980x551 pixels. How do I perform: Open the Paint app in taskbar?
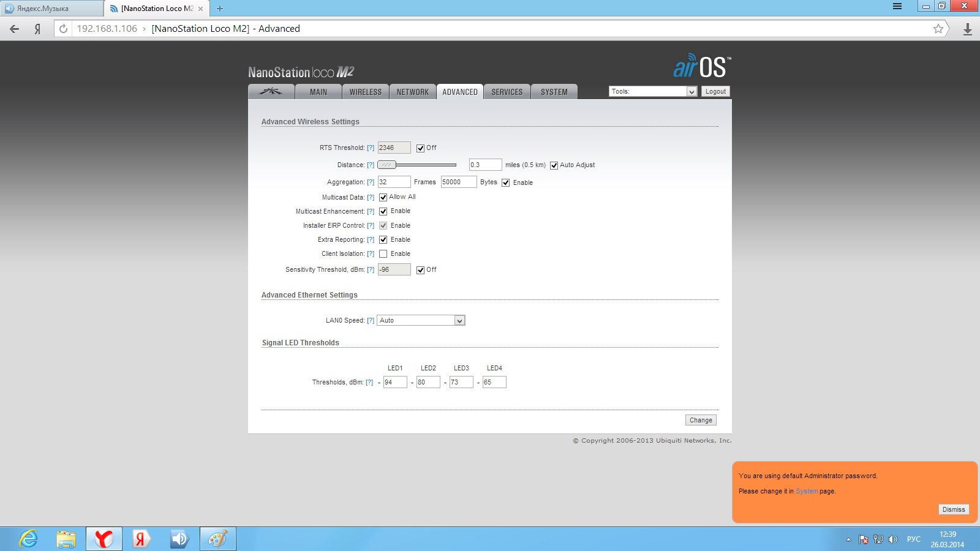pos(217,539)
